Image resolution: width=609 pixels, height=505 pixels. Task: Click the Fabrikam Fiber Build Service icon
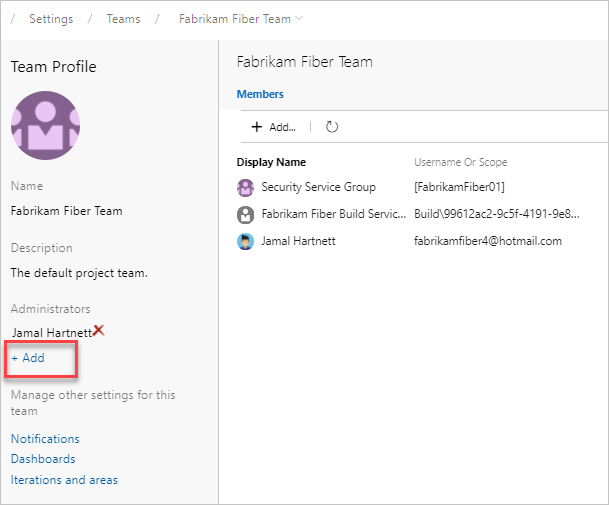point(245,215)
